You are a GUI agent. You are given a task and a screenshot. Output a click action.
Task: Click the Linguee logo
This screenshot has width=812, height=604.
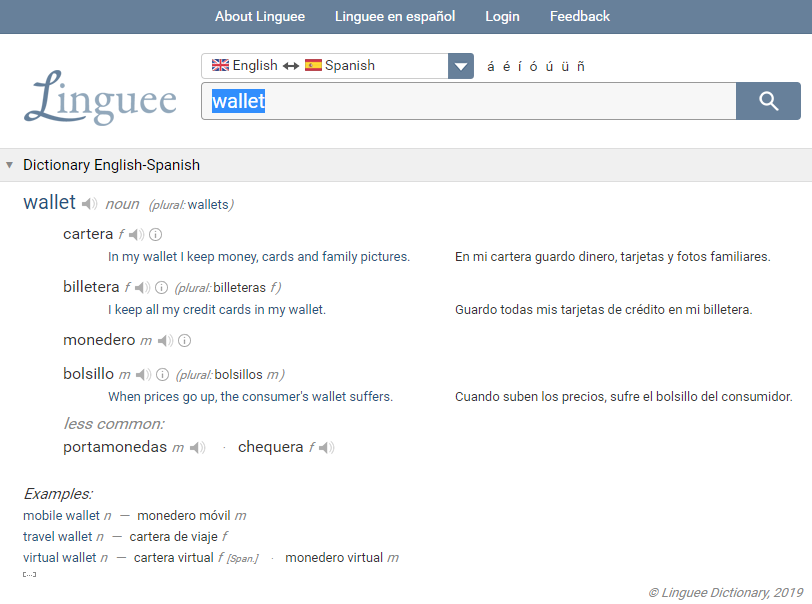coord(100,97)
